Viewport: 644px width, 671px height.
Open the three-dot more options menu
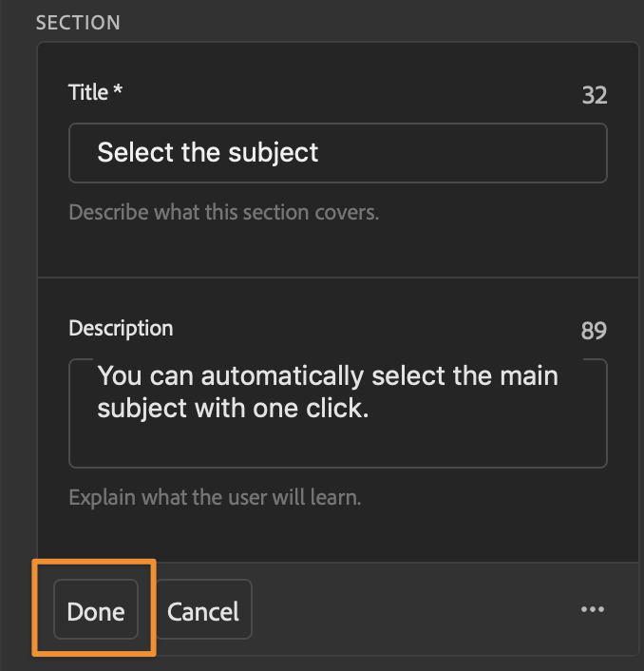coord(592,610)
